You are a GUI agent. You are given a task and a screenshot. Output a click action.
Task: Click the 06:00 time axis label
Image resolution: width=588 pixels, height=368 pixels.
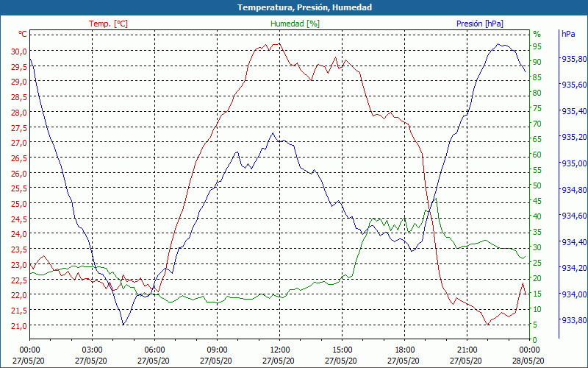tap(154, 350)
